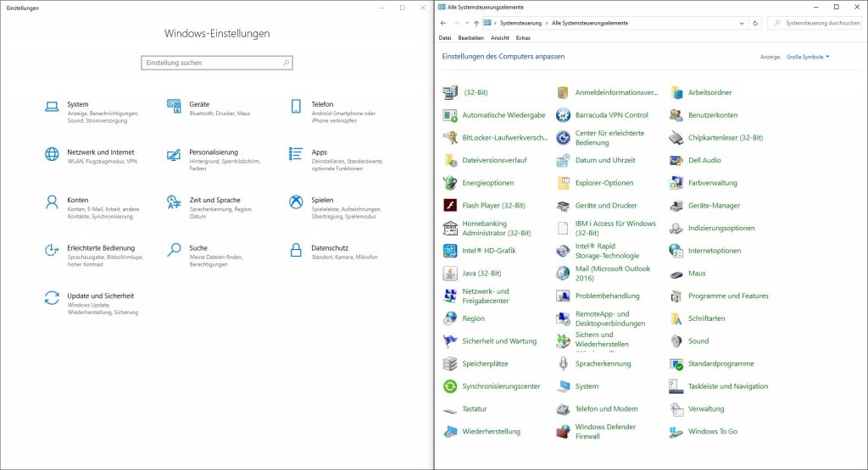Open Netzwerk und Internet globe icon
This screenshot has width=868, height=470.
coord(52,154)
